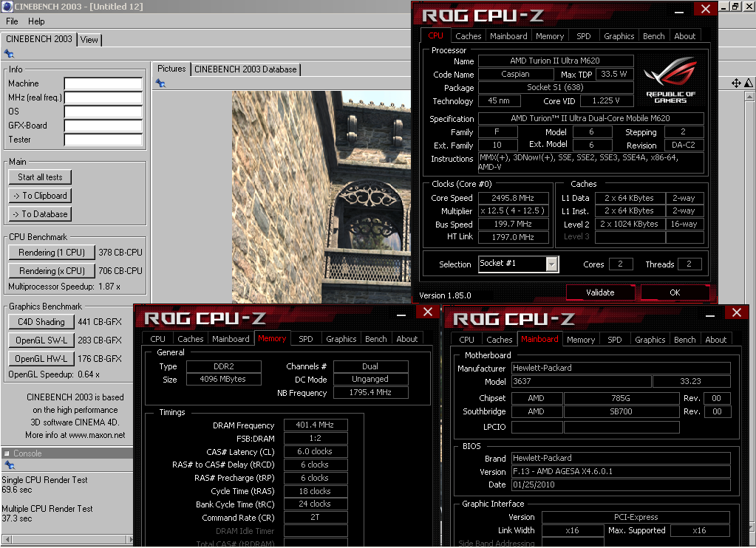This screenshot has height=548, width=756.
Task: Select the CINEBENCH 2003 Database tab
Action: (245, 69)
